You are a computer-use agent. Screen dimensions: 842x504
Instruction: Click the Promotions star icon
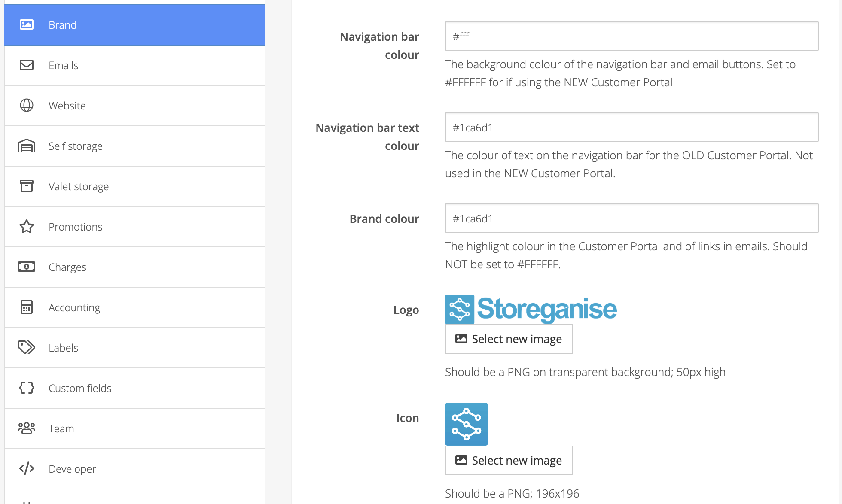pyautogui.click(x=27, y=226)
